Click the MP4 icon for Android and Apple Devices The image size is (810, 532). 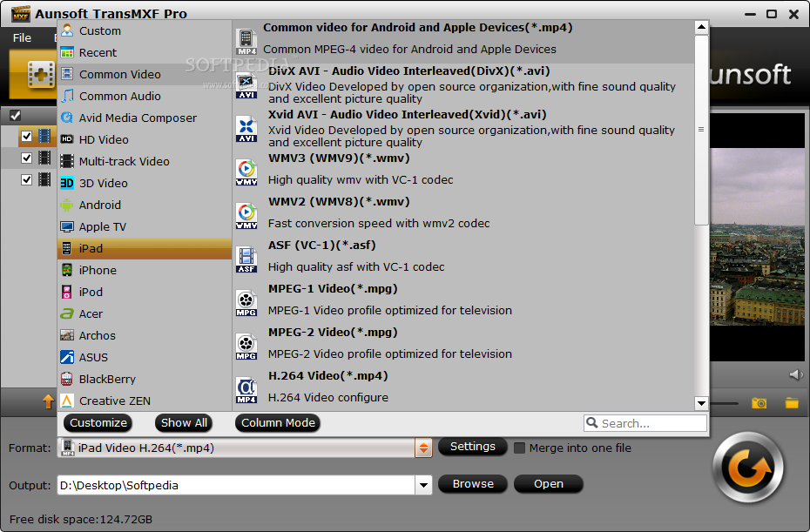tap(246, 42)
